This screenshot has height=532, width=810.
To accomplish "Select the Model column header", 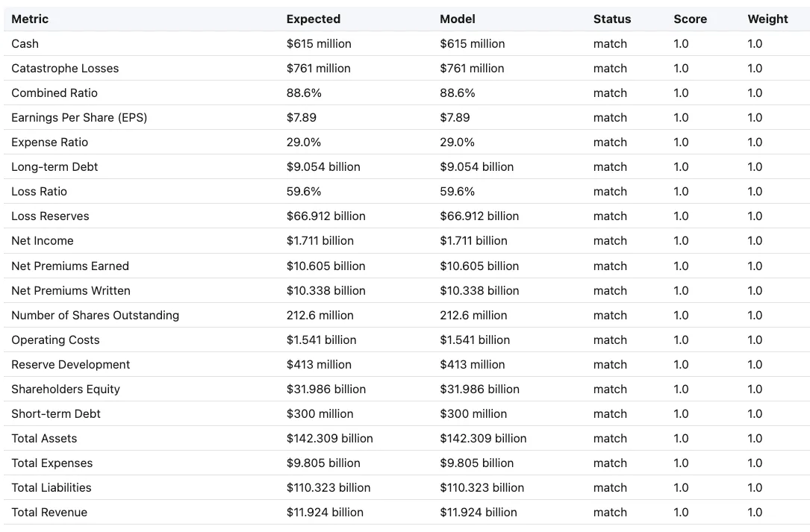I will point(457,19).
